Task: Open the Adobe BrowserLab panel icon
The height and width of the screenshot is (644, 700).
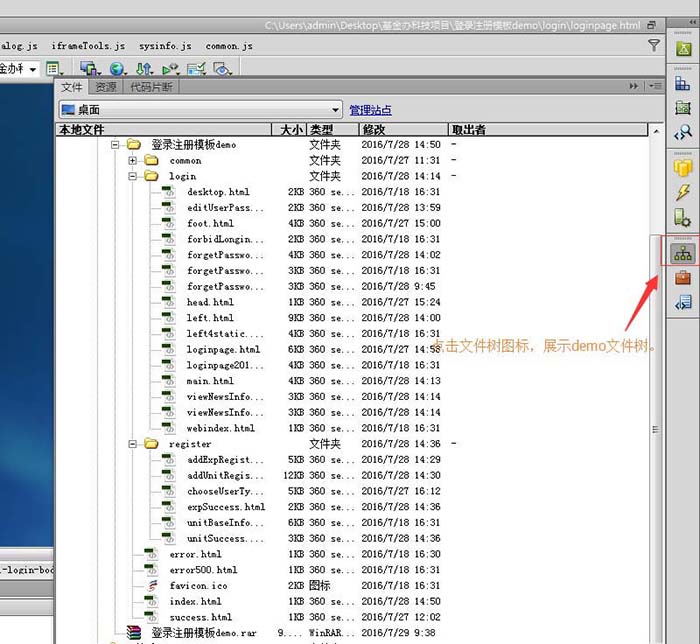Action: (x=683, y=49)
